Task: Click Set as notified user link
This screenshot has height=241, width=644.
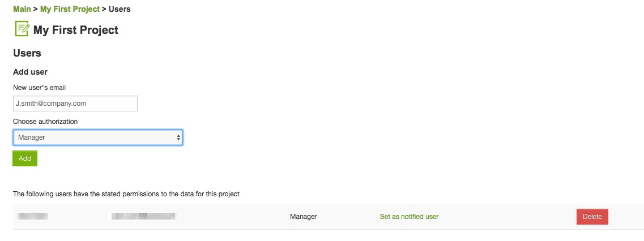Action: [x=409, y=216]
